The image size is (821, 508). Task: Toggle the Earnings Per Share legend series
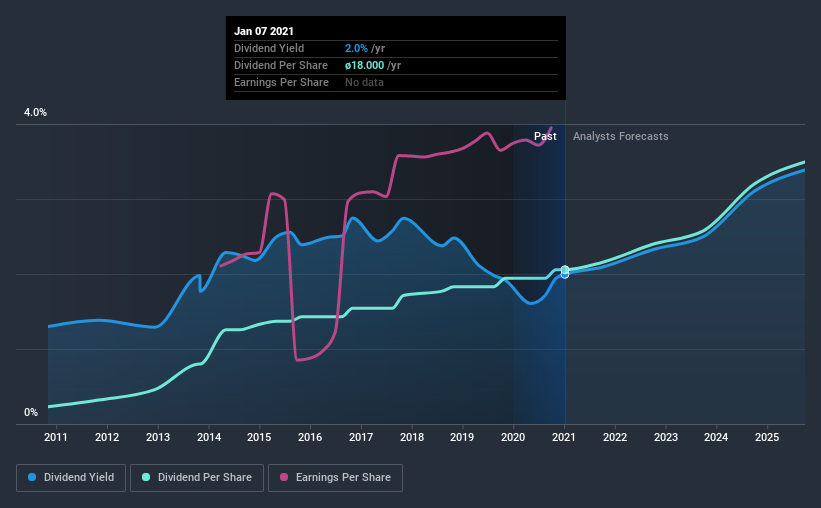click(x=335, y=478)
